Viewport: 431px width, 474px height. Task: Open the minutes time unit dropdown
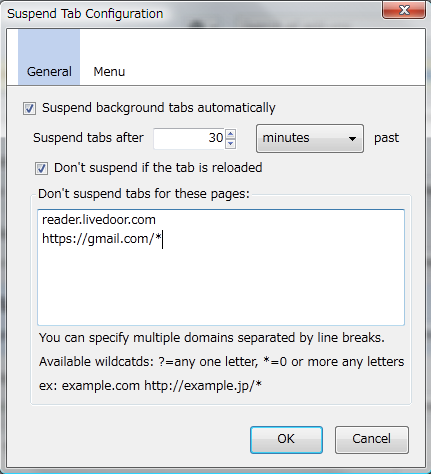point(310,139)
